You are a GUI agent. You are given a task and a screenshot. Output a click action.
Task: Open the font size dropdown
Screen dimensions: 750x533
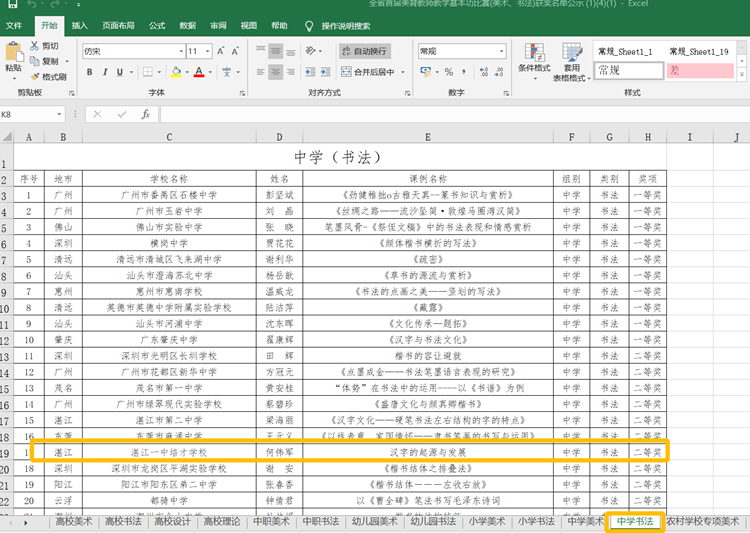tap(208, 51)
